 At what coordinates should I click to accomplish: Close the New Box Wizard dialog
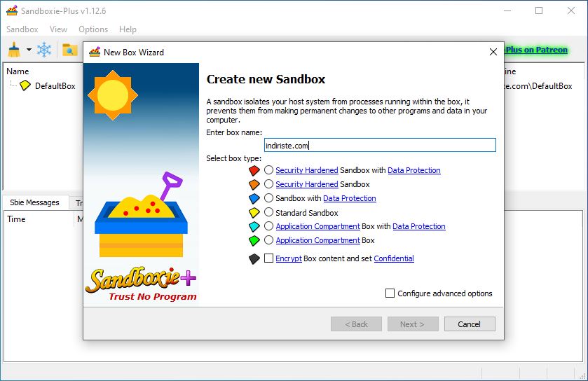tap(493, 52)
